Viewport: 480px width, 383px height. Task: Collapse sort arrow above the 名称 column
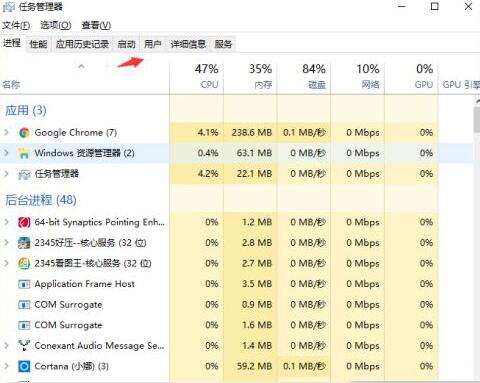[81, 66]
